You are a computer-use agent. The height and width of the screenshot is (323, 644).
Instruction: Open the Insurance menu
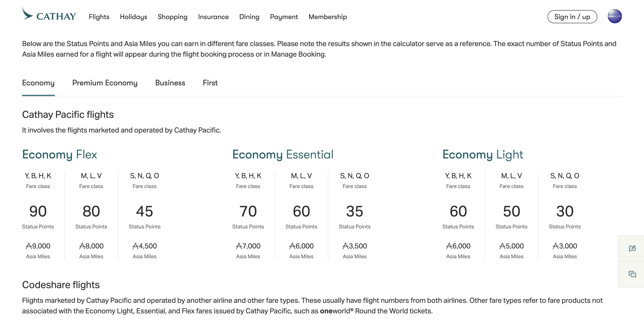point(213,17)
